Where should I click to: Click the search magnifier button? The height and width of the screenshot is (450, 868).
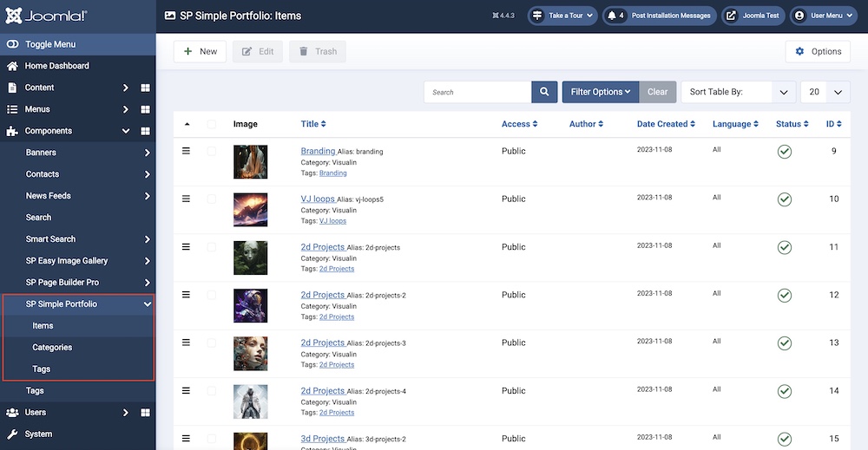pyautogui.click(x=544, y=92)
